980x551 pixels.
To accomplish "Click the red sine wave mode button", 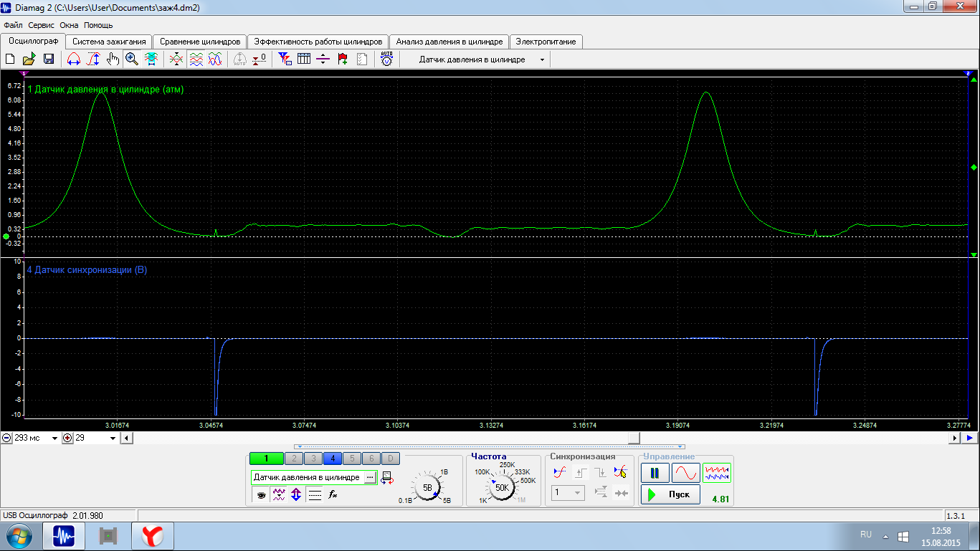I will tap(686, 473).
